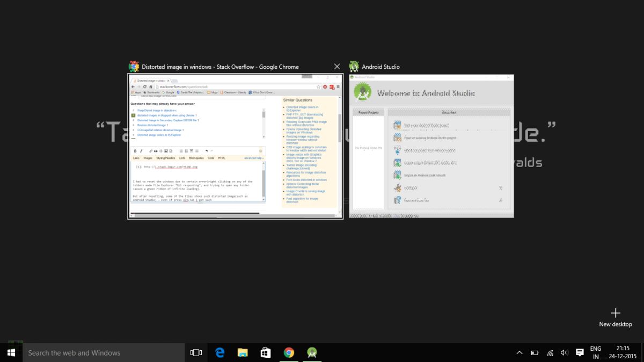Switch to the Android Studio window thumbnail
The width and height of the screenshot is (644, 362).
pyautogui.click(x=431, y=146)
